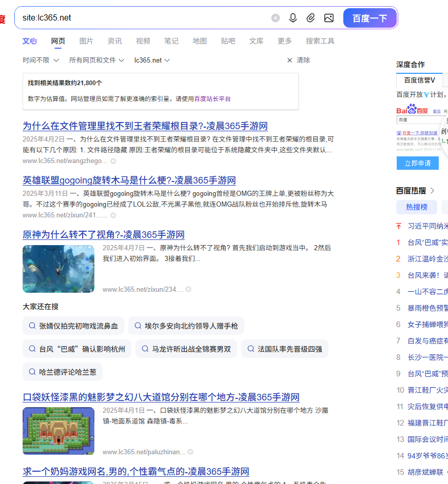The image size is (448, 484).
Task: Click the 原神 result thumbnail image
Action: 59,269
